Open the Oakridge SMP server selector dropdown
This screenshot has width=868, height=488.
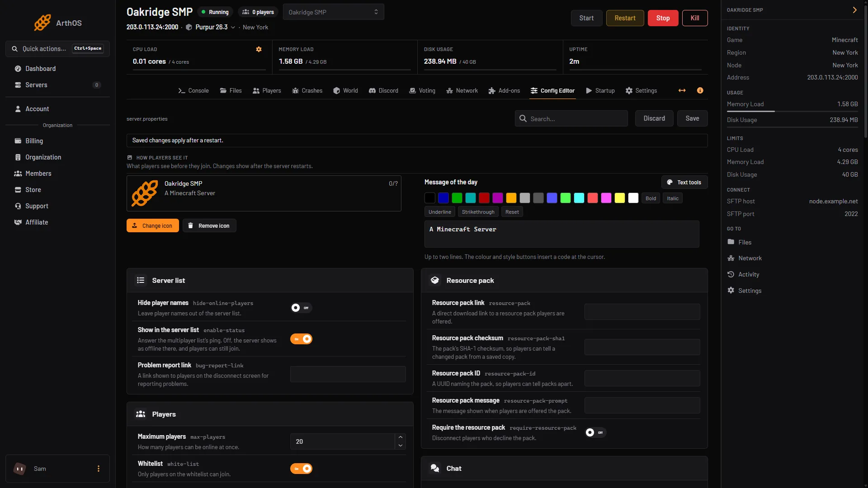click(333, 12)
